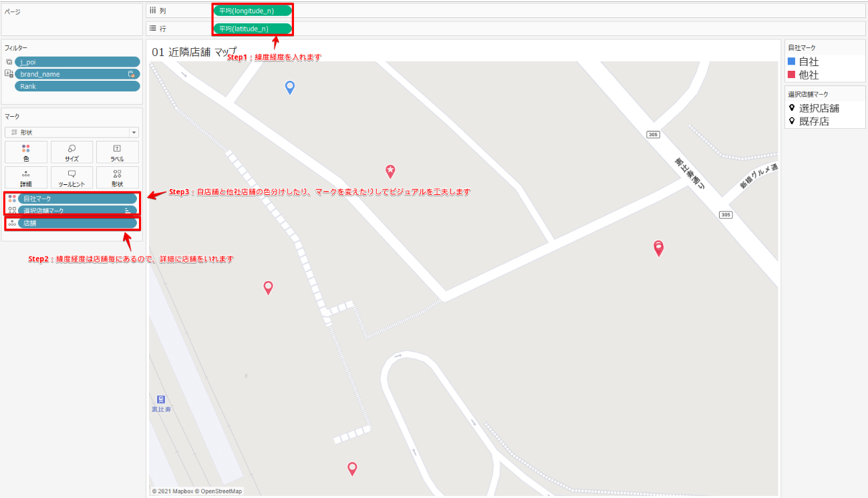Click the 恵比寿 station icon on map
Screen dimensions: 868x498
click(x=160, y=399)
